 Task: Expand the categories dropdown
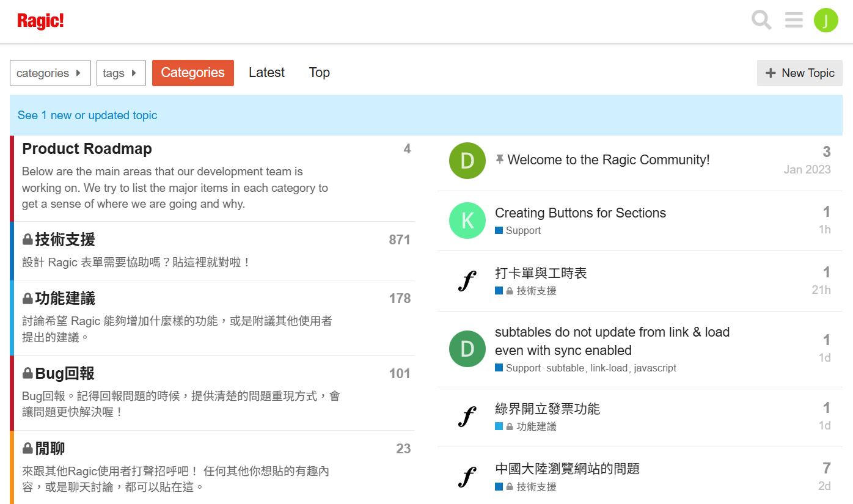pyautogui.click(x=50, y=73)
